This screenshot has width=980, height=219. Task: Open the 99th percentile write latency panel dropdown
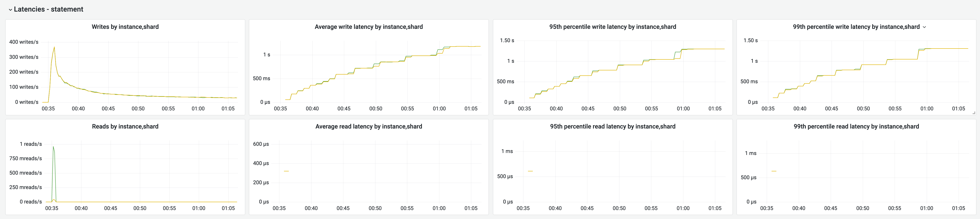coord(924,27)
